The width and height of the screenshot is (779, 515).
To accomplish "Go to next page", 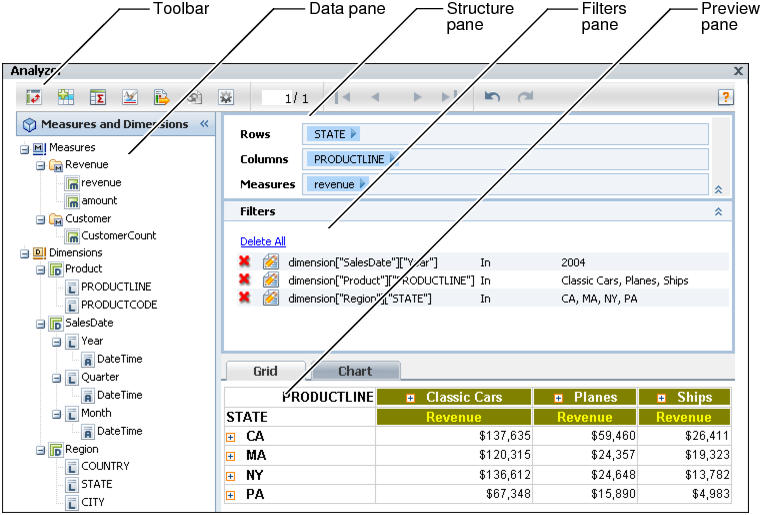I will (x=417, y=97).
